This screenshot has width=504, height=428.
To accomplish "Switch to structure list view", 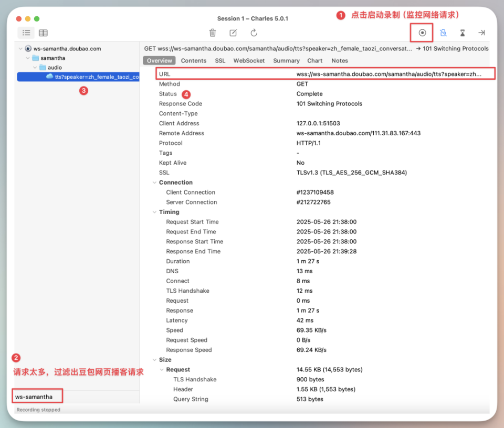I will coord(26,33).
